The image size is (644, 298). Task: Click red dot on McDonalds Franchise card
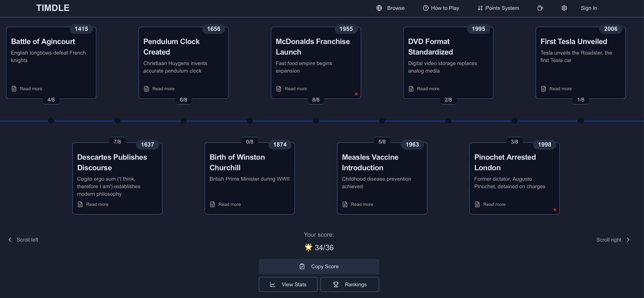coord(356,94)
